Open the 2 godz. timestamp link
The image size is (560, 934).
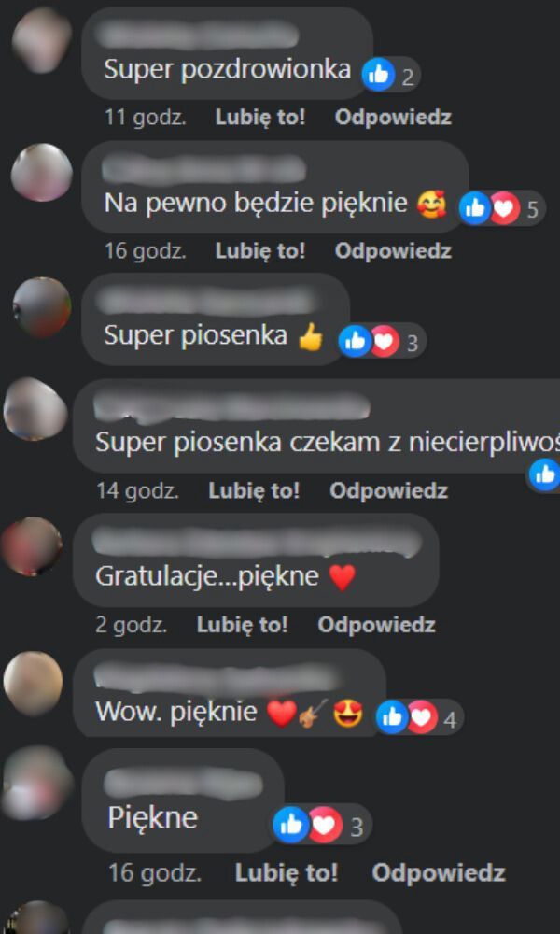tap(131, 624)
